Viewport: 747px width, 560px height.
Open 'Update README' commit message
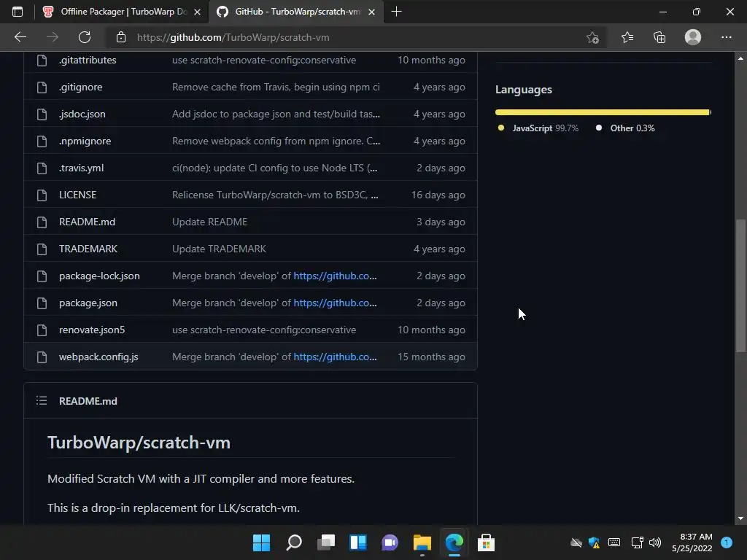[x=209, y=222]
